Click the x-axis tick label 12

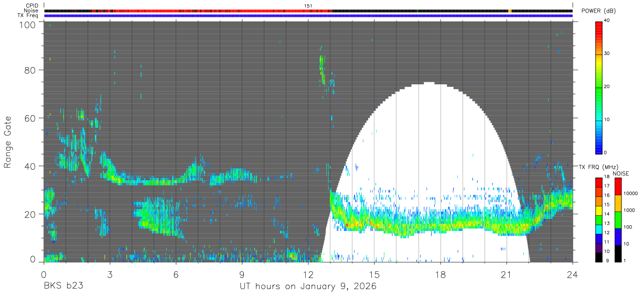308,275
